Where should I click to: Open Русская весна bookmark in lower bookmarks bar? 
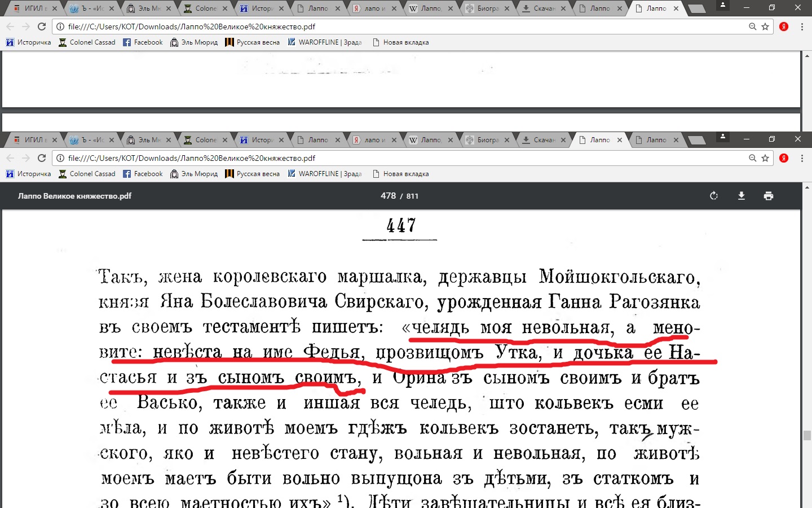[252, 174]
